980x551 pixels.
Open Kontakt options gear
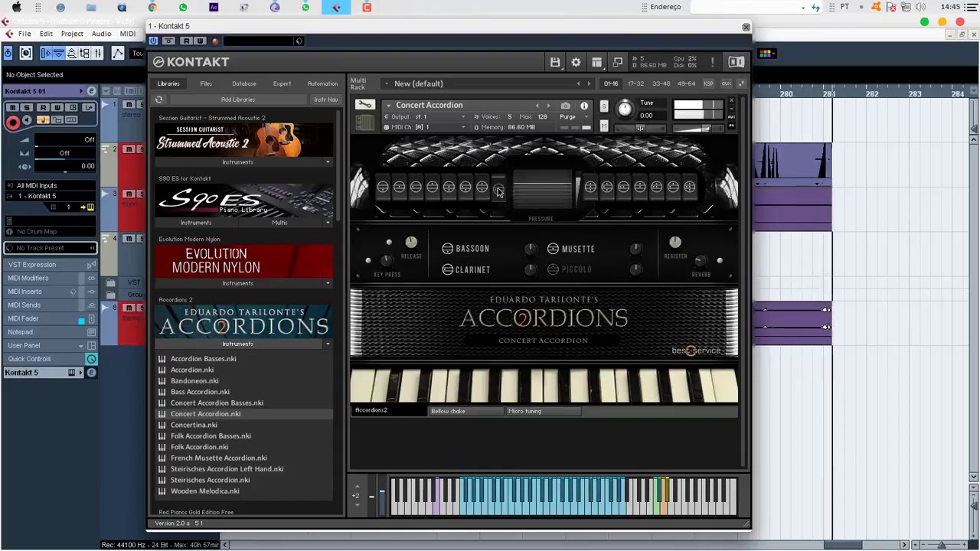(x=576, y=62)
